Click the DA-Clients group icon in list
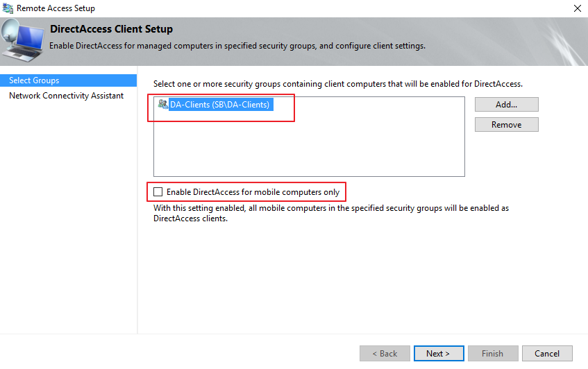588x369 pixels. pos(162,104)
